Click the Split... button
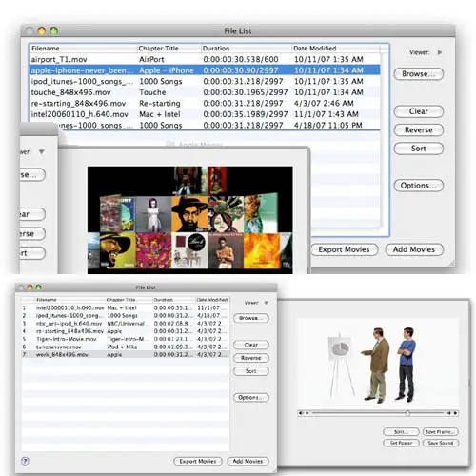The image size is (476, 476). pos(401,432)
